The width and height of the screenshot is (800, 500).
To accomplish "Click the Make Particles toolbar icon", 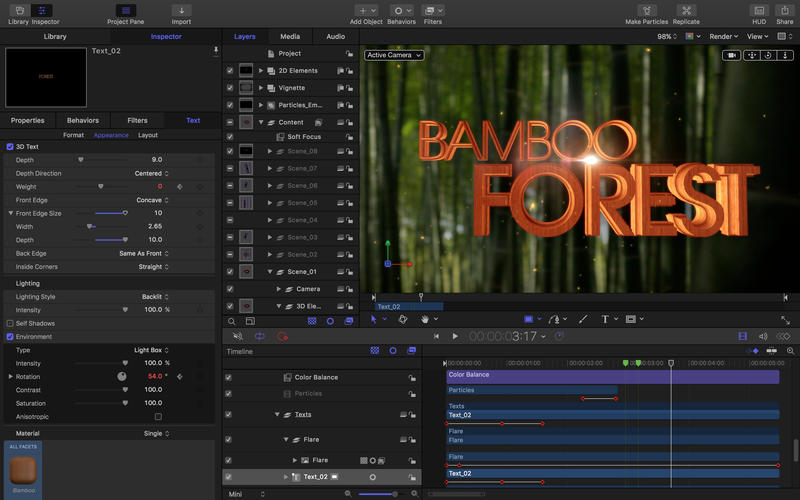I will coord(647,10).
